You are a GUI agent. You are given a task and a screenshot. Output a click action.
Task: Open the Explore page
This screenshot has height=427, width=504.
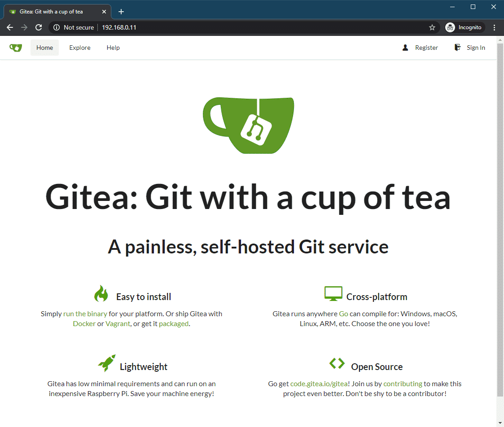[x=80, y=48]
